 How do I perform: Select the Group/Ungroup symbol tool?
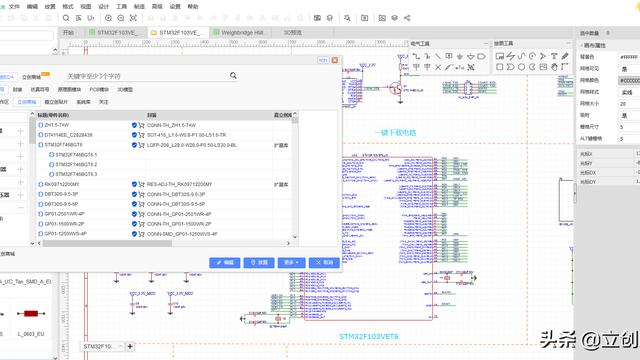tap(471, 67)
